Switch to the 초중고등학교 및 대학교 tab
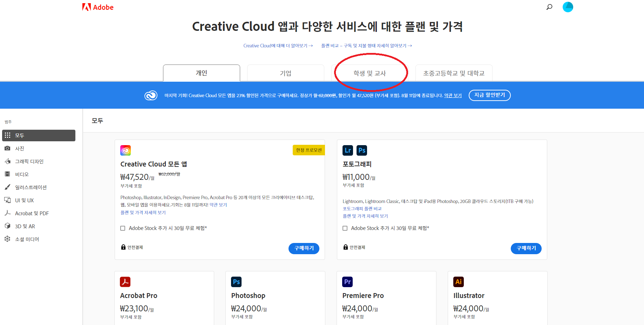Viewport: 644px width, 325px height. click(454, 73)
